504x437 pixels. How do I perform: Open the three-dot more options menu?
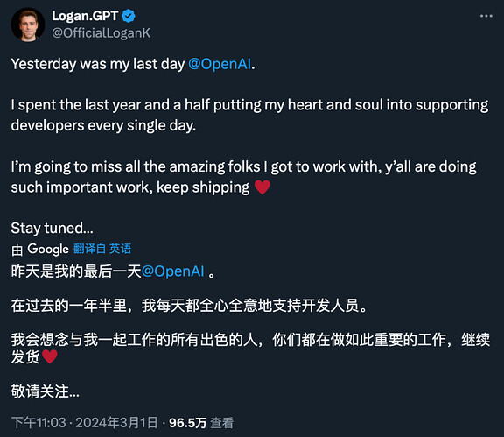486,16
